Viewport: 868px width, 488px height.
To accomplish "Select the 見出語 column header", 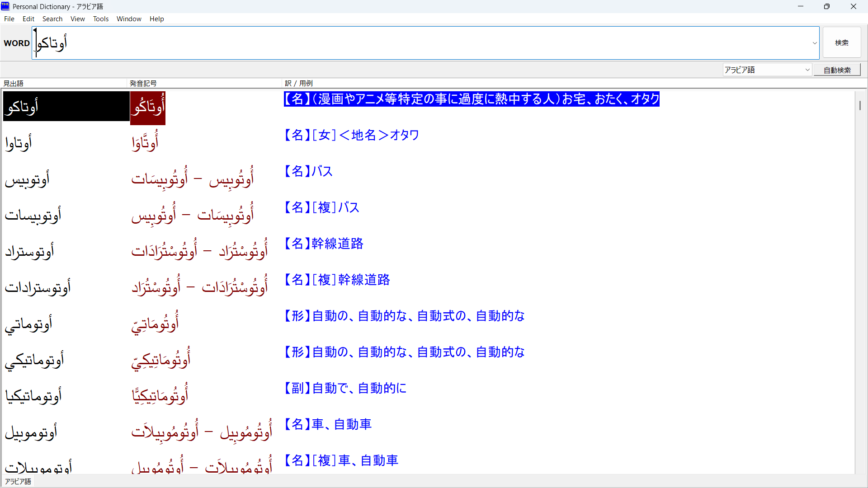I will pyautogui.click(x=13, y=83).
